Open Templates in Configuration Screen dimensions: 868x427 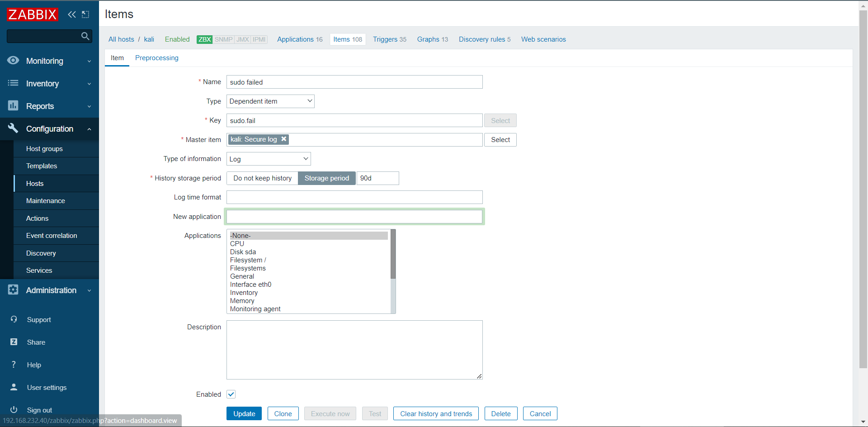pos(56,166)
